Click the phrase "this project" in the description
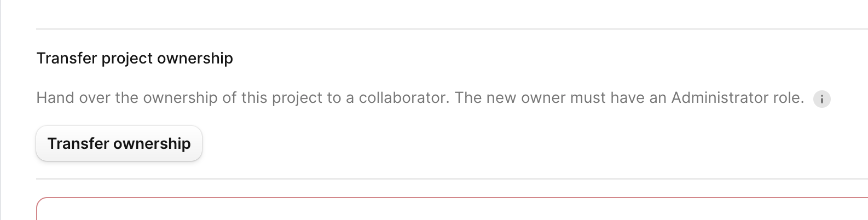 pyautogui.click(x=282, y=97)
